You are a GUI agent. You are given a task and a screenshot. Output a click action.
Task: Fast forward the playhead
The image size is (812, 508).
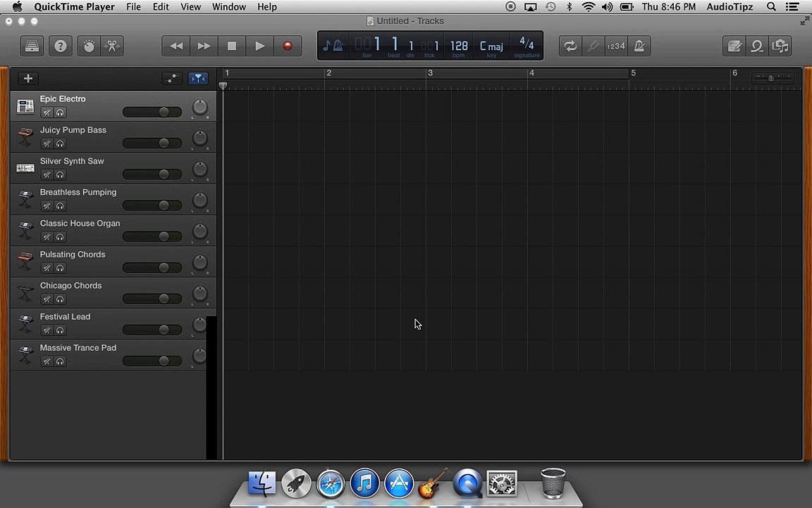point(204,46)
